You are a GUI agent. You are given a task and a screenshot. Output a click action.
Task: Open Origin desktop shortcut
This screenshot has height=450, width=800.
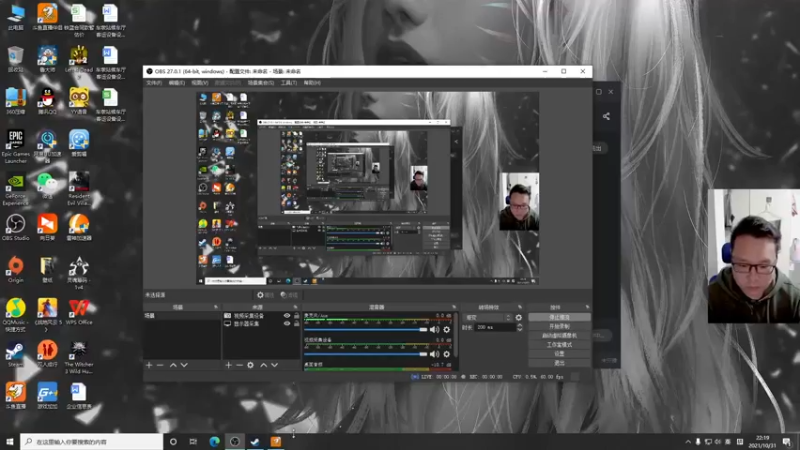click(x=15, y=270)
